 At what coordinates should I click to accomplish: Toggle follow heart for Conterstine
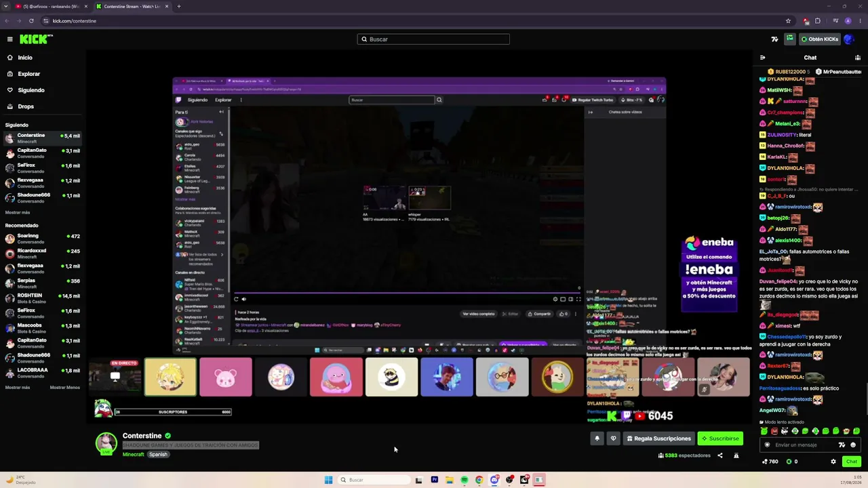pyautogui.click(x=613, y=439)
